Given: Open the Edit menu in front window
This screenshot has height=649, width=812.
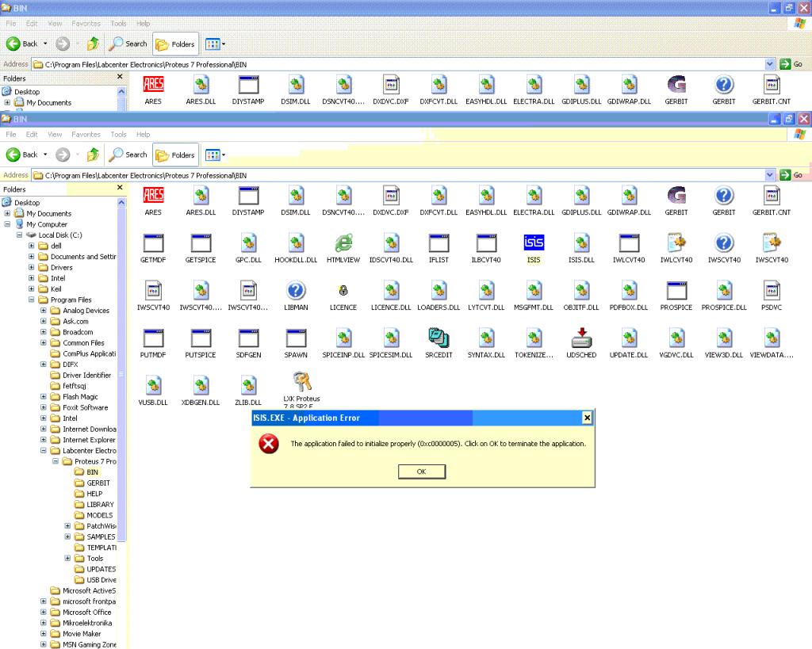Looking at the screenshot, I should point(32,135).
